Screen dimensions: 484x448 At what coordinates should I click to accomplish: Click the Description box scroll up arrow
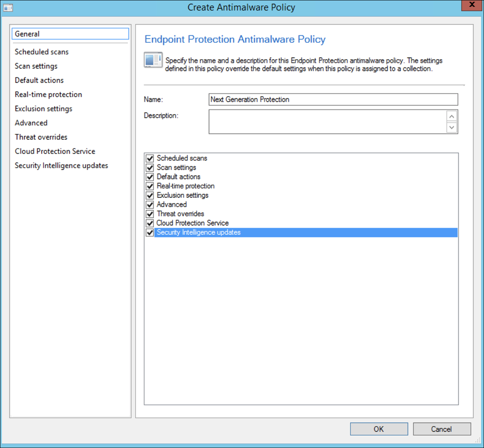point(452,117)
